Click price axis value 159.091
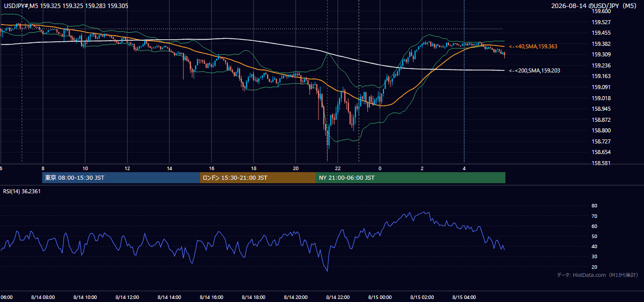This screenshot has width=644, height=302. 601,87
